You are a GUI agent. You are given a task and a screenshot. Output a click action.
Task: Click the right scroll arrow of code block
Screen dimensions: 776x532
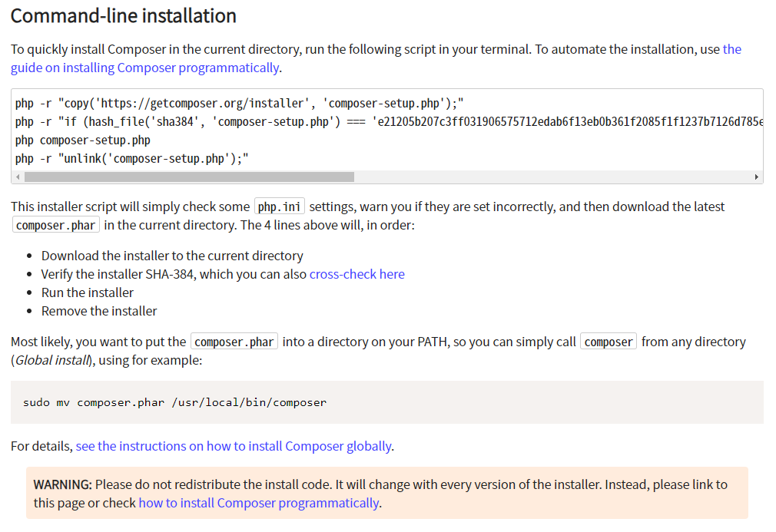tap(757, 177)
